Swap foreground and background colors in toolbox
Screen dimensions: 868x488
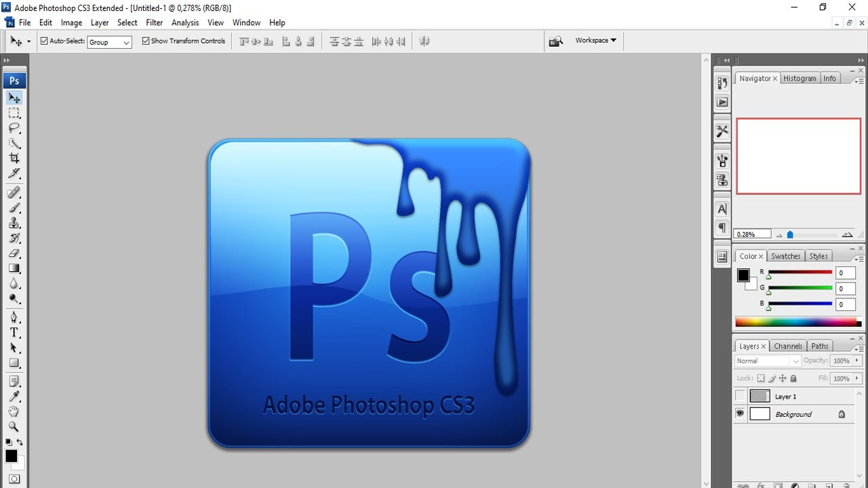[20, 442]
